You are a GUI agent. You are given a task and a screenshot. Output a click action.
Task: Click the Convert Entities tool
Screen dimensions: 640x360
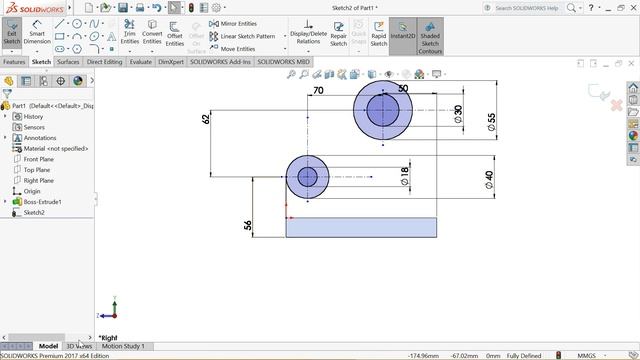click(152, 31)
